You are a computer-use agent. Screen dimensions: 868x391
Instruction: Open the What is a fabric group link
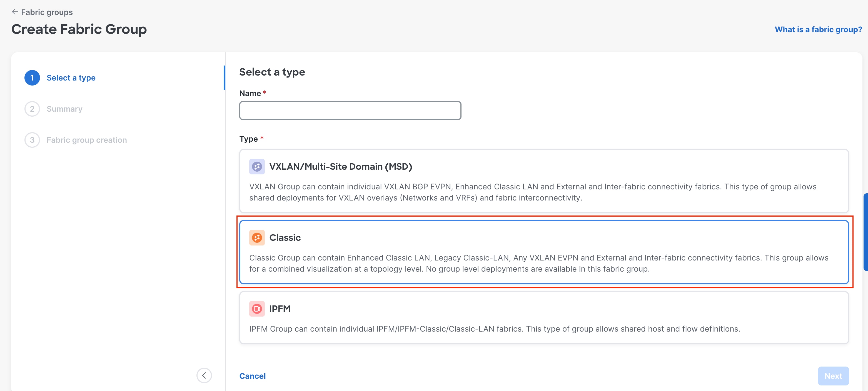click(818, 29)
